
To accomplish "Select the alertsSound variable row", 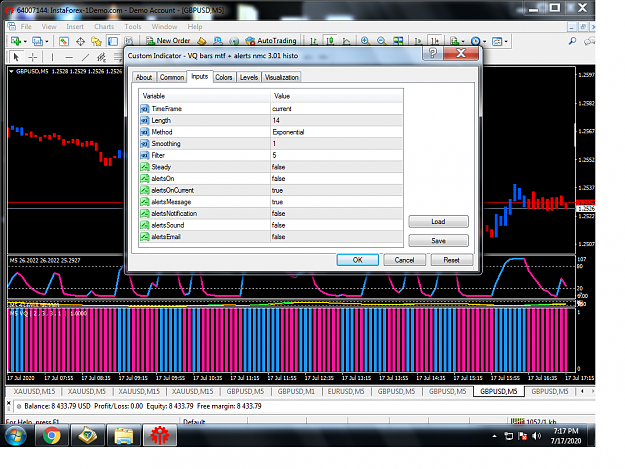I will (271, 225).
